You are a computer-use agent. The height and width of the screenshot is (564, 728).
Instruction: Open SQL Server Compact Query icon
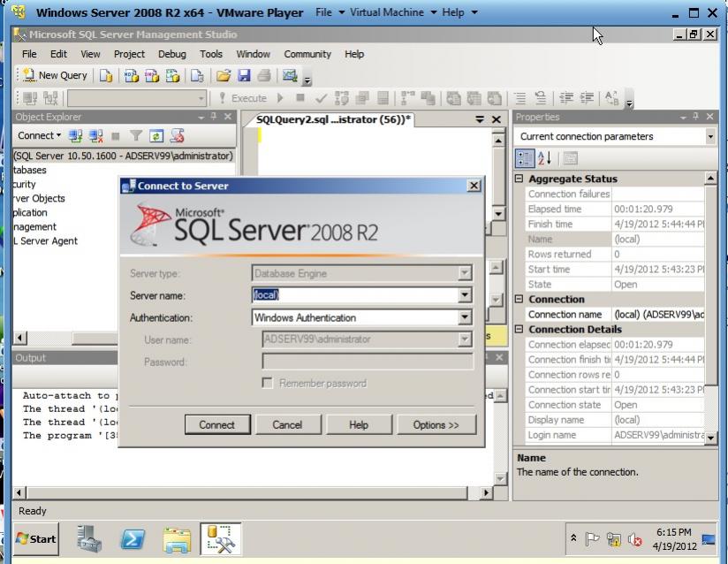point(197,75)
